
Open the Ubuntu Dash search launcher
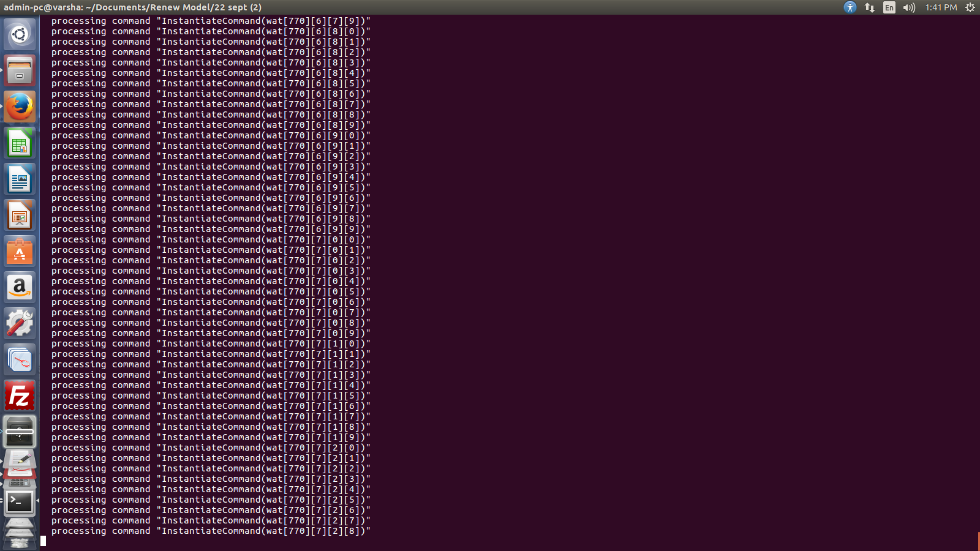(20, 34)
